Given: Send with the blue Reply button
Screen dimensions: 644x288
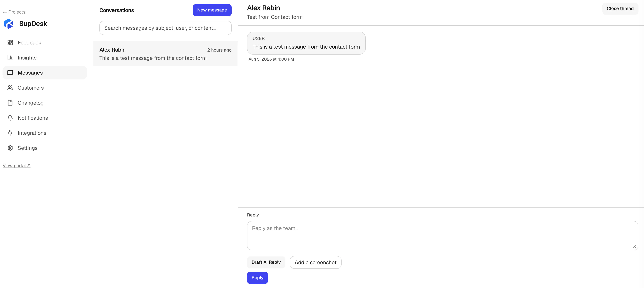Looking at the screenshot, I should [x=257, y=278].
